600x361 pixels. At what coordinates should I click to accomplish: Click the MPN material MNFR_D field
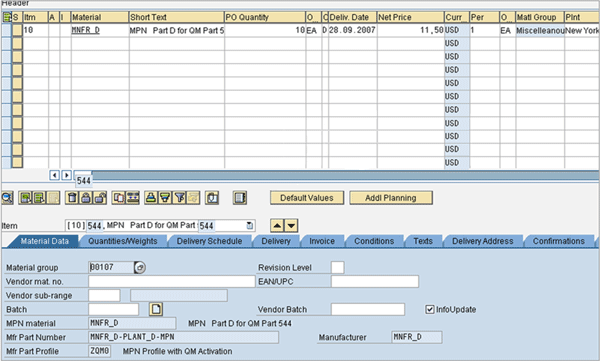click(132, 323)
